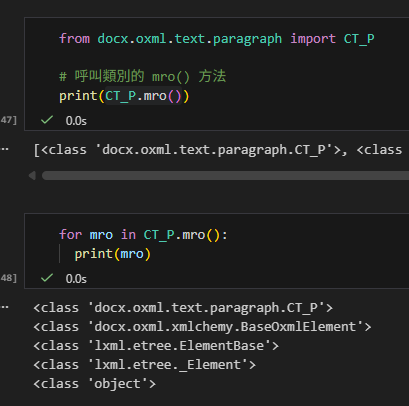Open the output options ellipsis for cell 47
Image resolution: width=409 pixels, height=406 pixels.
[5, 149]
